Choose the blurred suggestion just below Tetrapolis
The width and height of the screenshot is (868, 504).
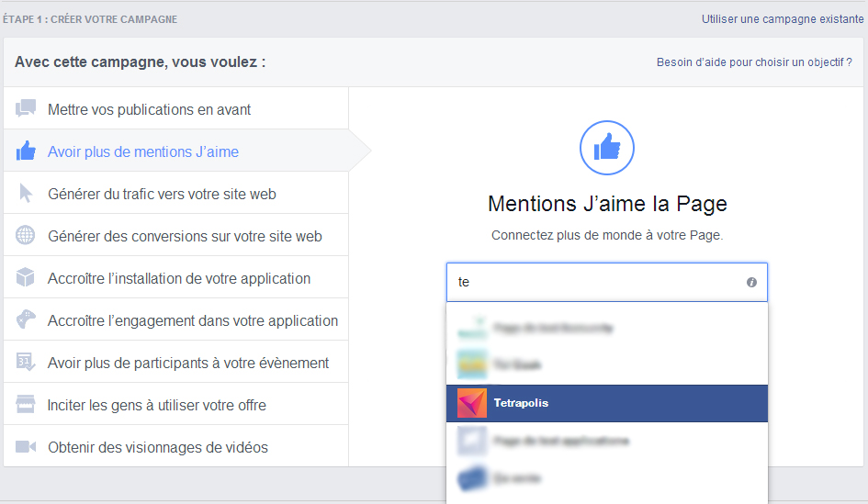pyautogui.click(x=607, y=441)
